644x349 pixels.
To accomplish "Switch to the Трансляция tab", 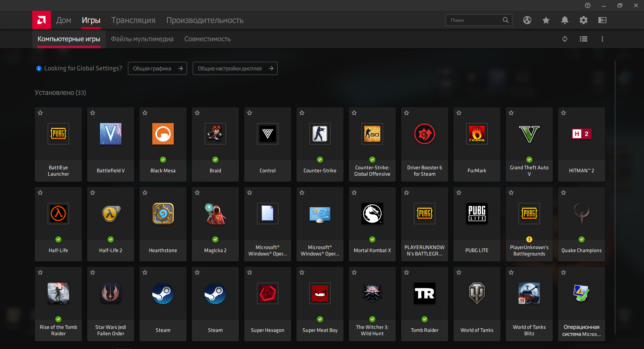I will [133, 20].
